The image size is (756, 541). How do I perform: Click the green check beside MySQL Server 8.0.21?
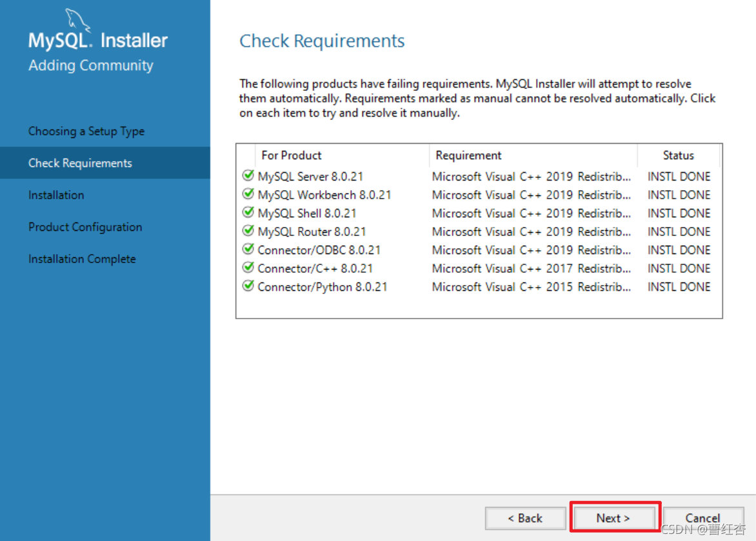click(248, 175)
